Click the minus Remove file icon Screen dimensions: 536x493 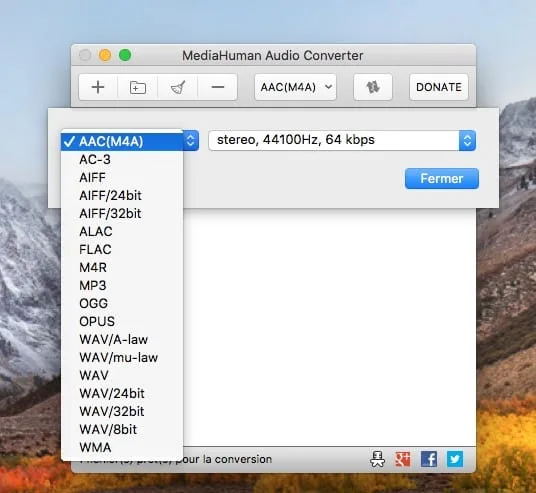click(x=218, y=87)
